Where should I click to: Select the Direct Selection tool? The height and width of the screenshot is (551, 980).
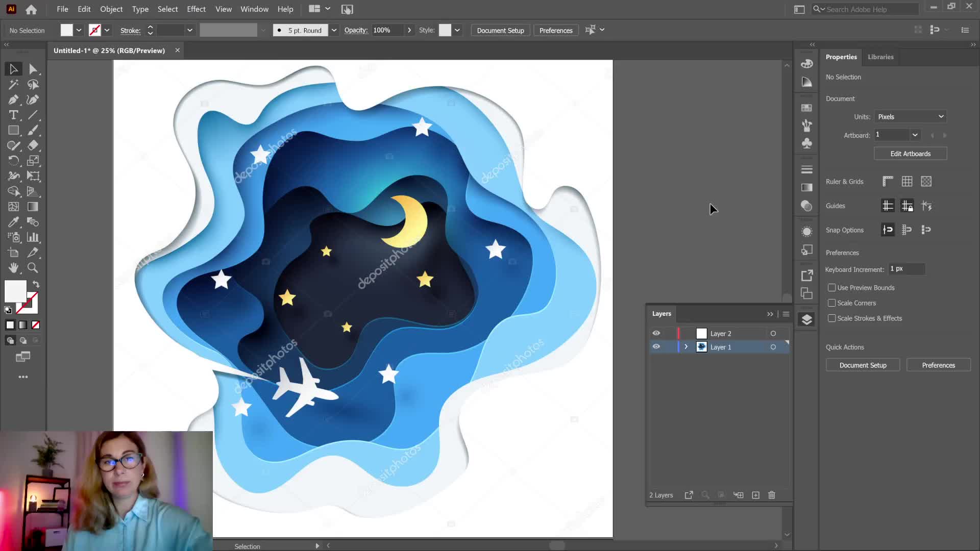point(33,69)
